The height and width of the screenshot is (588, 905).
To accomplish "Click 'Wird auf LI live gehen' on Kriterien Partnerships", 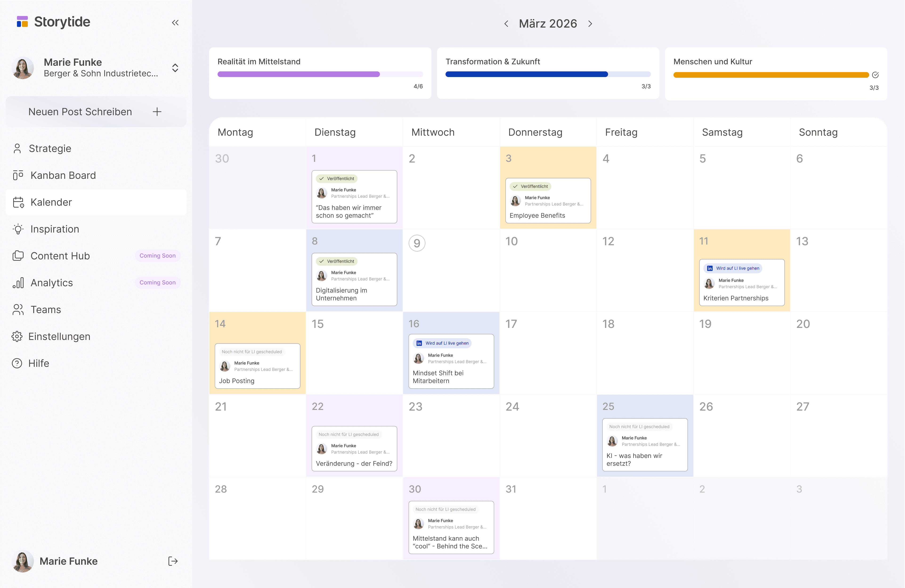I will pos(733,268).
